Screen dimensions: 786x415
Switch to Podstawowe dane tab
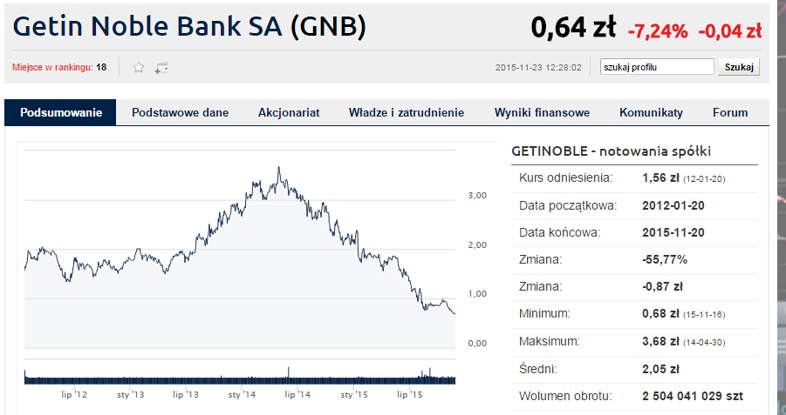pos(180,112)
